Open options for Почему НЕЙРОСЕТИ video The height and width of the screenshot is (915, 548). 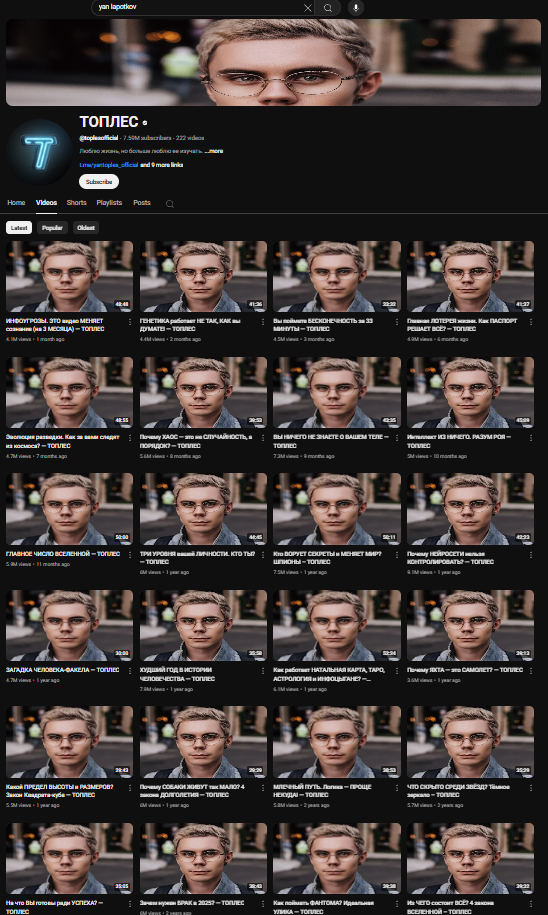(531, 554)
